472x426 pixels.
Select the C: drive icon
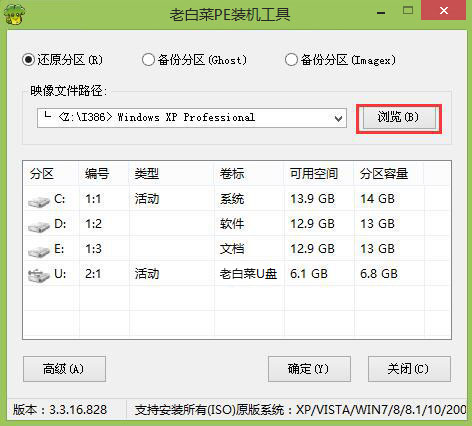39,201
